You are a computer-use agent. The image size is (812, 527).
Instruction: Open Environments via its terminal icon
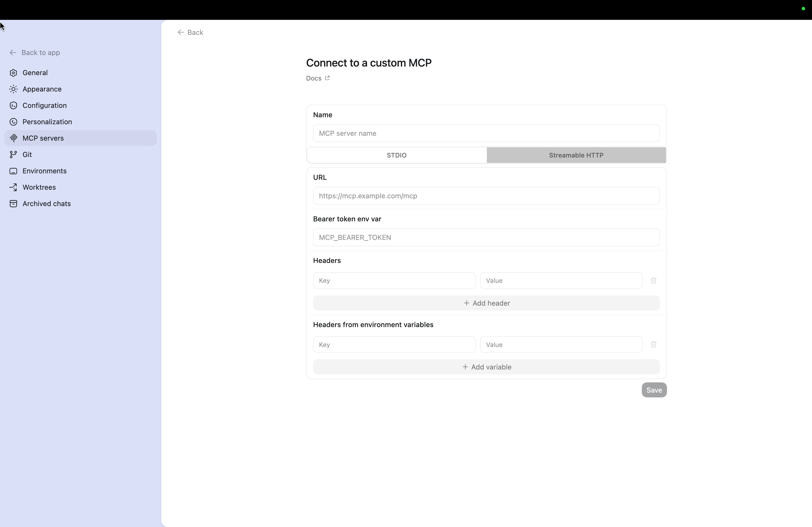pyautogui.click(x=13, y=171)
